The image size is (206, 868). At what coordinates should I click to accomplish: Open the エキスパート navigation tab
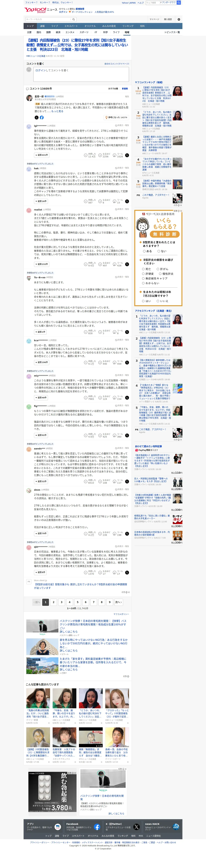71,26
